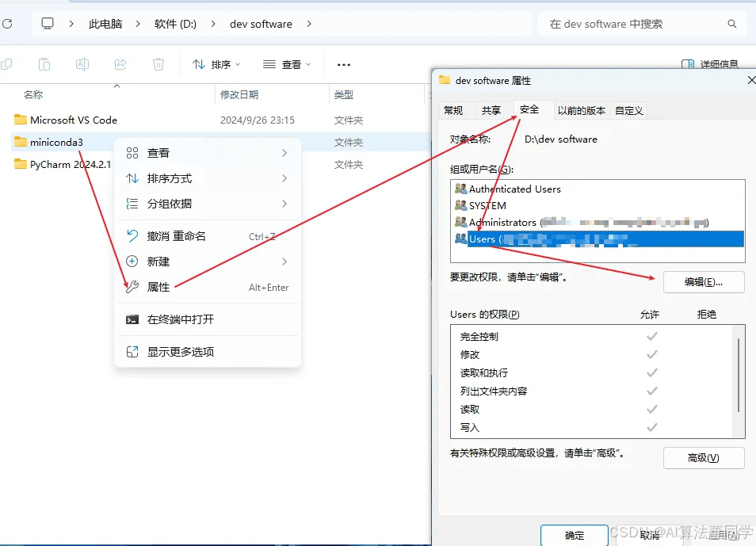
Task: Click the PyCharm 2024.2.1 folder icon
Action: click(x=21, y=164)
